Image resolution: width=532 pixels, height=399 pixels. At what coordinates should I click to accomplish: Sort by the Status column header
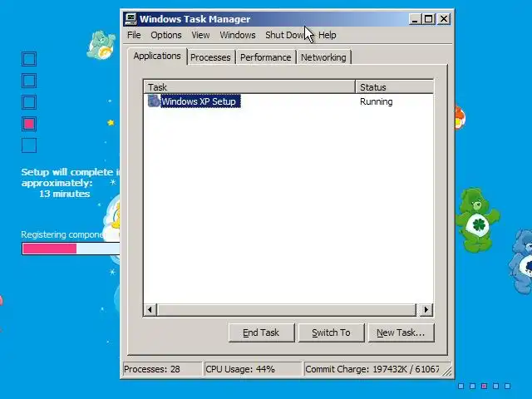(x=394, y=86)
